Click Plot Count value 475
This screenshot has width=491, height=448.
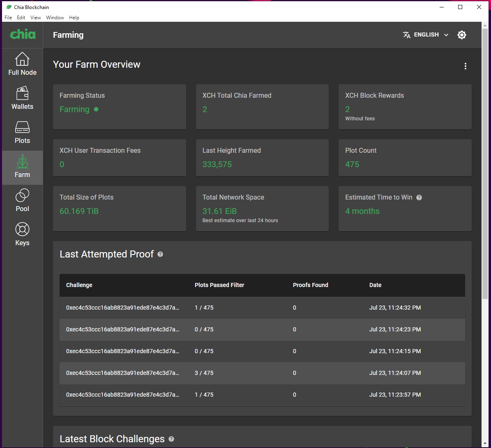click(x=352, y=165)
